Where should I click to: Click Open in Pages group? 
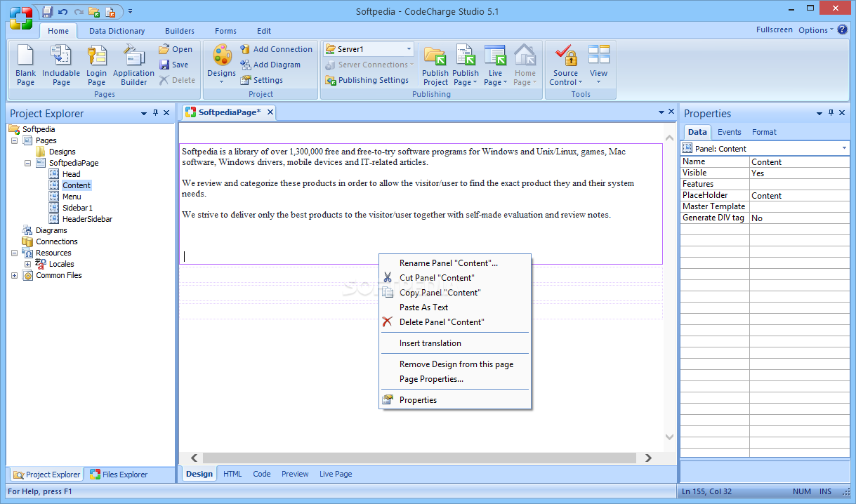176,49
